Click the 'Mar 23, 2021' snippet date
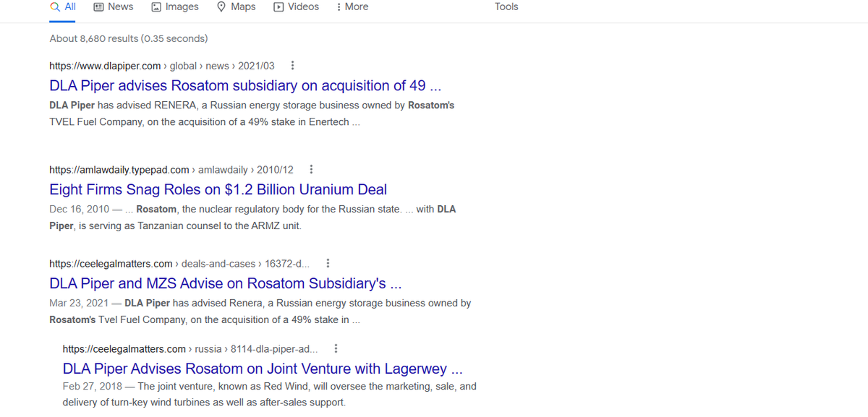 point(79,303)
